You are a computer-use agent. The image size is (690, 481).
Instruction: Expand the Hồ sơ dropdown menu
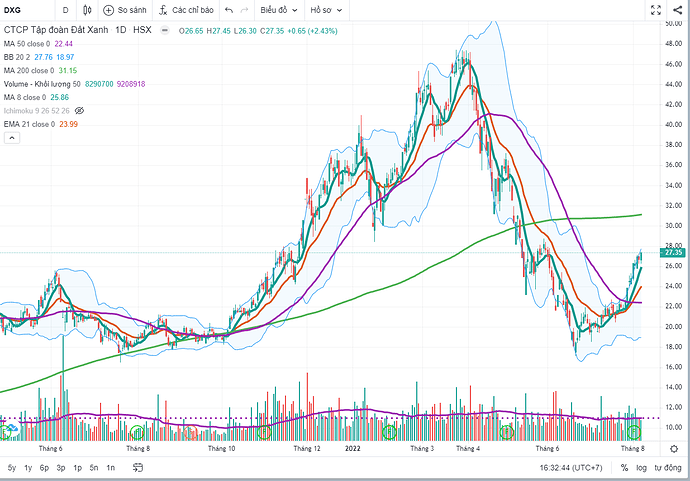[x=327, y=10]
